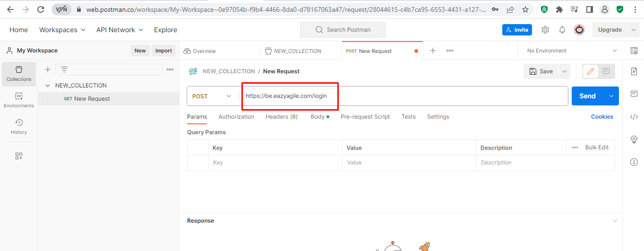Open Postman settings gear icon
Viewport: 644px width, 251px height.
coord(545,30)
